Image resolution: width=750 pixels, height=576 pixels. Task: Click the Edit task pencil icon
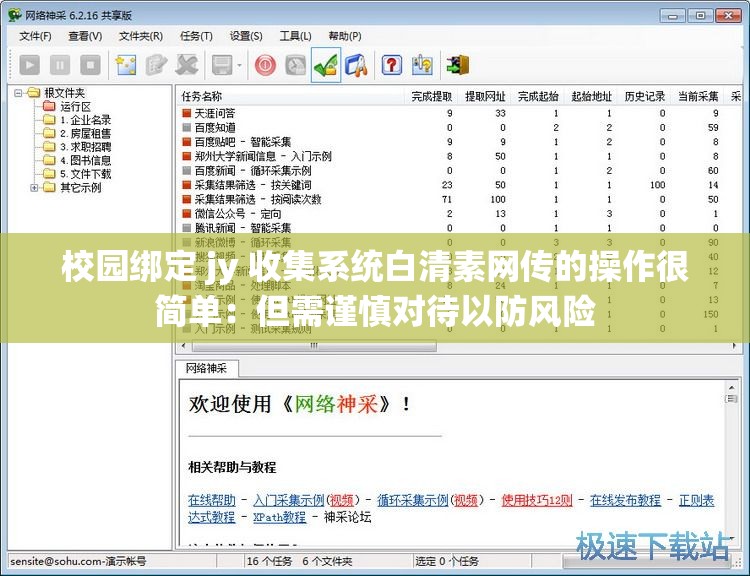(x=156, y=65)
